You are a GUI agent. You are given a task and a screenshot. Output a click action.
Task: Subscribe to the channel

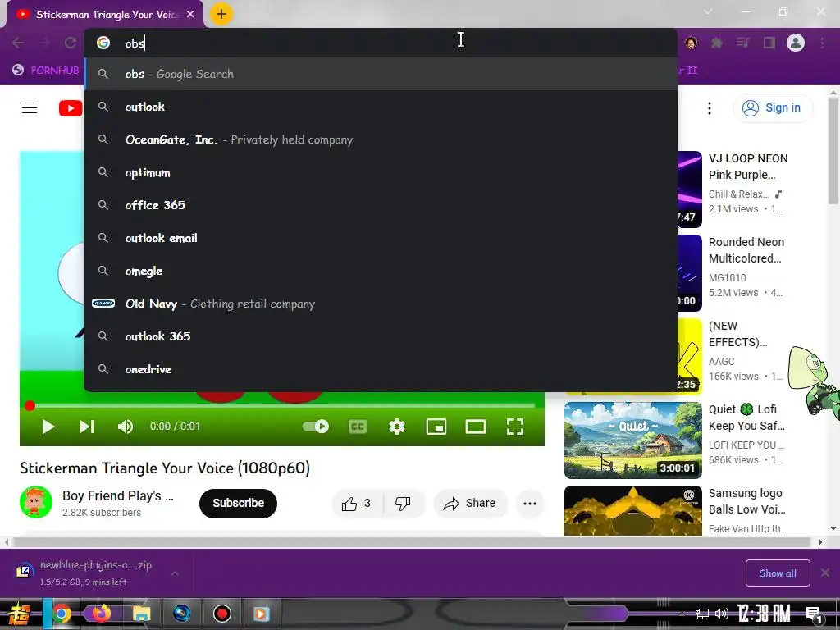coord(239,503)
